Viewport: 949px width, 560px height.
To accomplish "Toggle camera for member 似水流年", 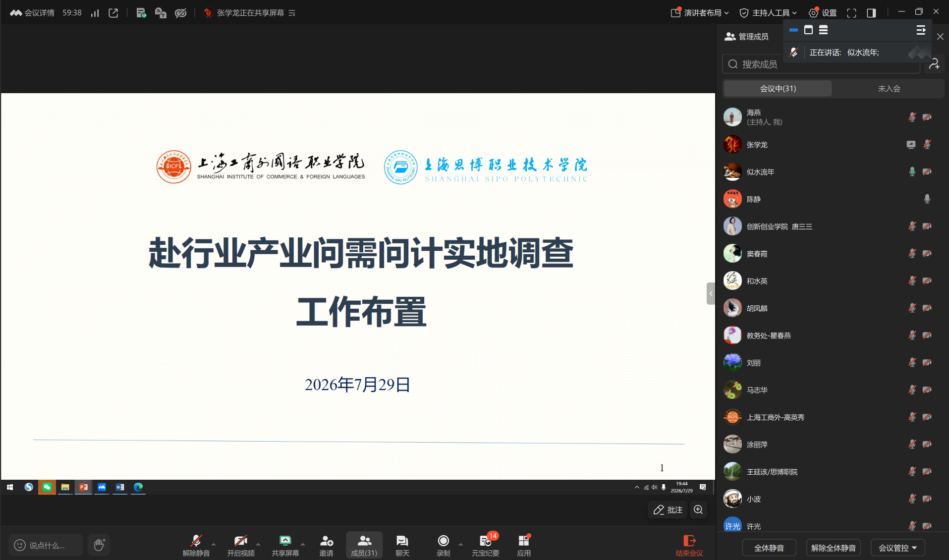I will [x=927, y=172].
